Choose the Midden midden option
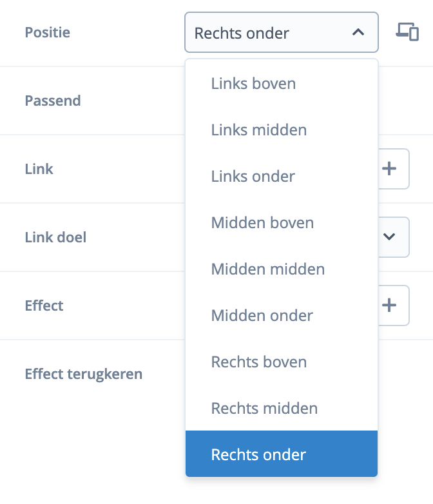Viewport: 433px width, 504px height. pos(267,269)
